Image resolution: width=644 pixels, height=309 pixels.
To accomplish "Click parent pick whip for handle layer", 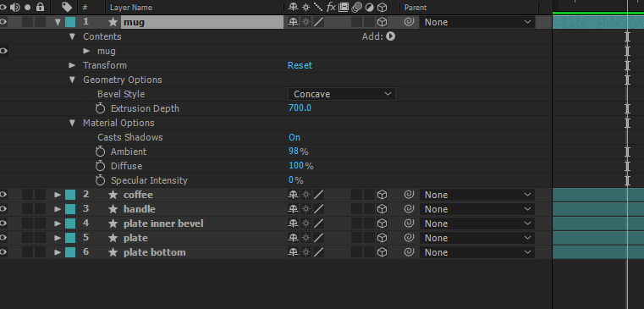I will [x=409, y=209].
